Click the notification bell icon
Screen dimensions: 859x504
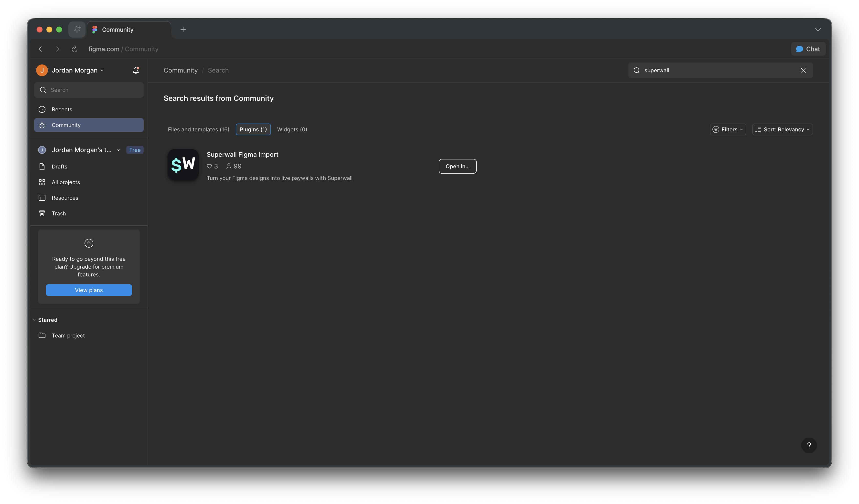(136, 70)
